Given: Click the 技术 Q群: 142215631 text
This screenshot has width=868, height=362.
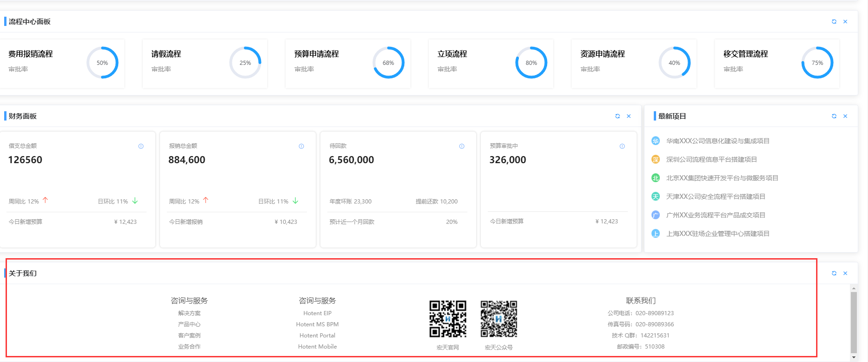Looking at the screenshot, I should (x=641, y=336).
